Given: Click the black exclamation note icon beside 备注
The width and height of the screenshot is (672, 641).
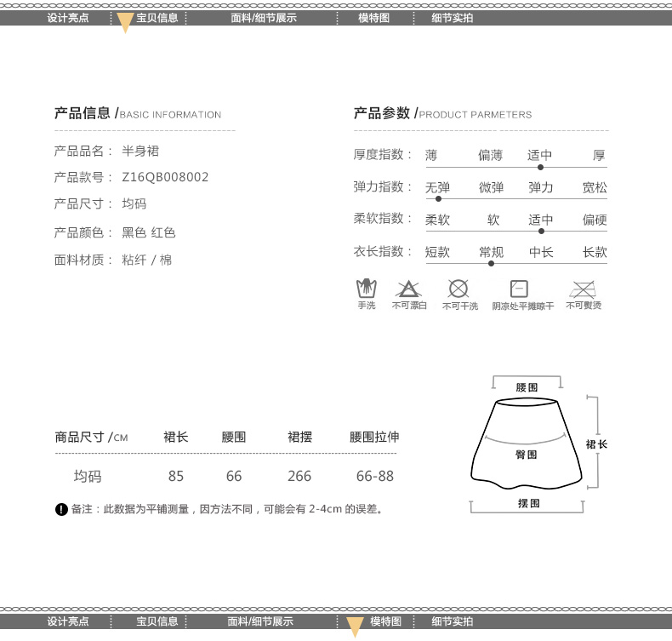Looking at the screenshot, I should pos(62,509).
